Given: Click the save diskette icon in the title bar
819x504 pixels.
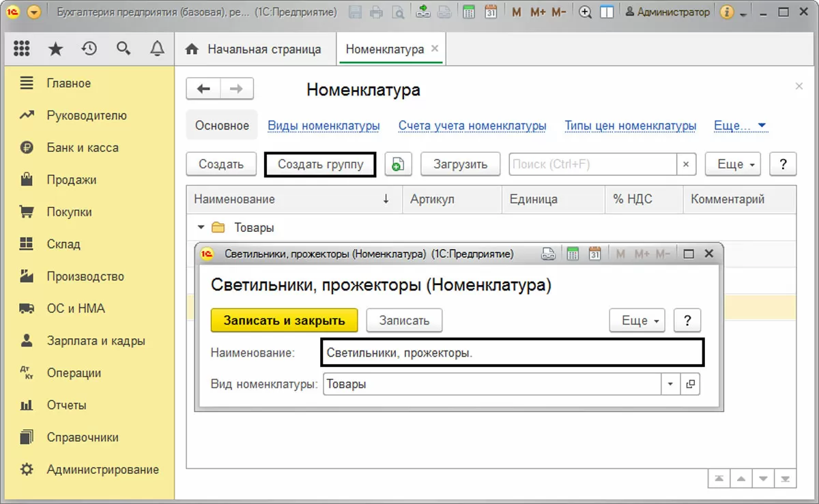Looking at the screenshot, I should [x=355, y=12].
